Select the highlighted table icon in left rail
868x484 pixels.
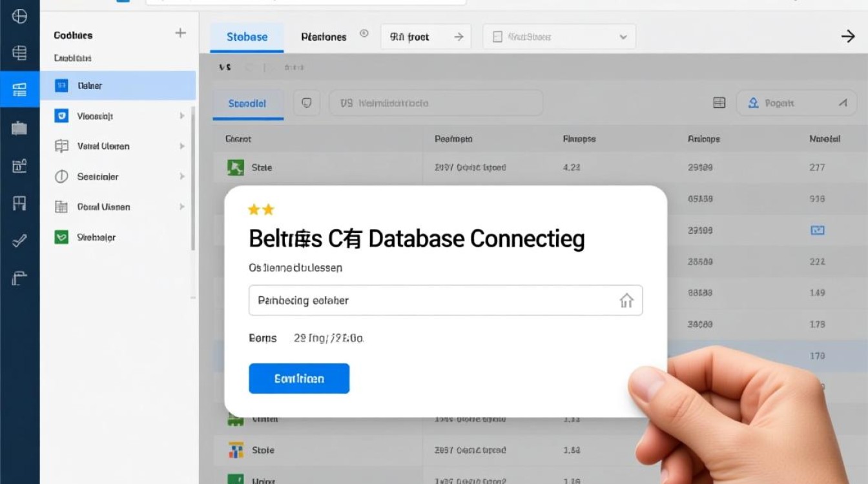[x=19, y=89]
